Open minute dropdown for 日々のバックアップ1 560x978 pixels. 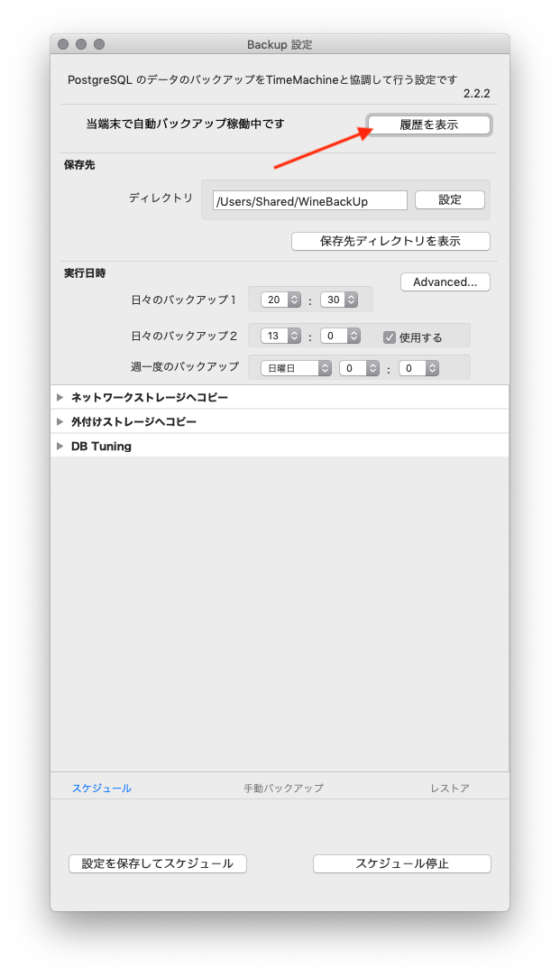click(339, 300)
